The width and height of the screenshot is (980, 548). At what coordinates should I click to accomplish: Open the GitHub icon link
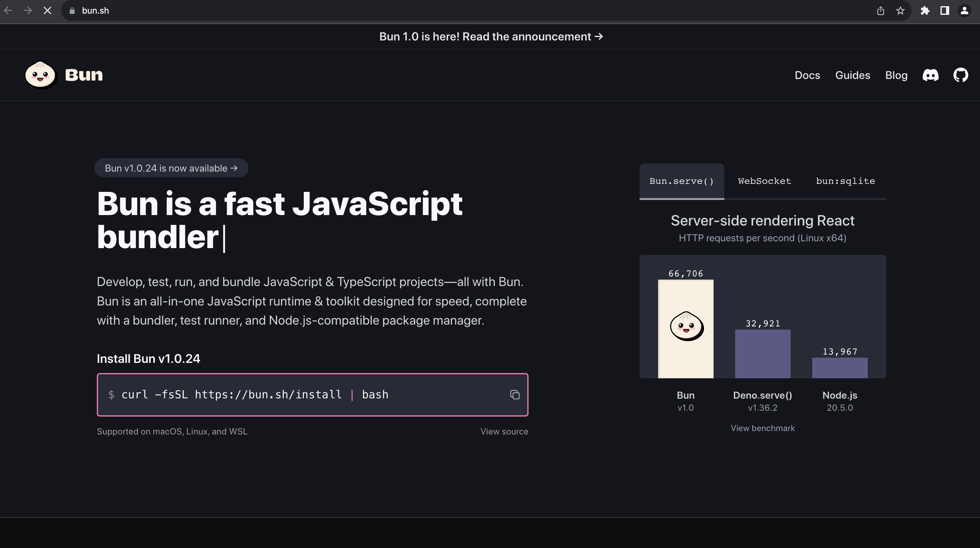pyautogui.click(x=961, y=75)
